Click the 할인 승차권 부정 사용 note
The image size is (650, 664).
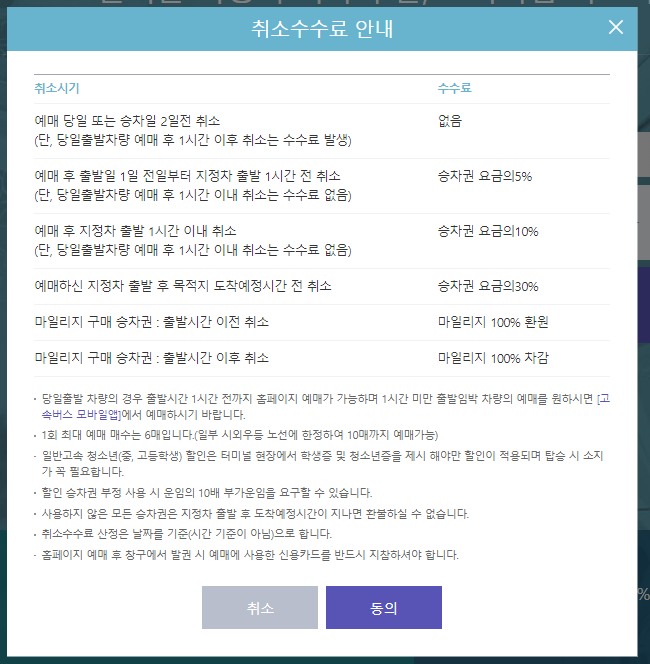(207, 493)
